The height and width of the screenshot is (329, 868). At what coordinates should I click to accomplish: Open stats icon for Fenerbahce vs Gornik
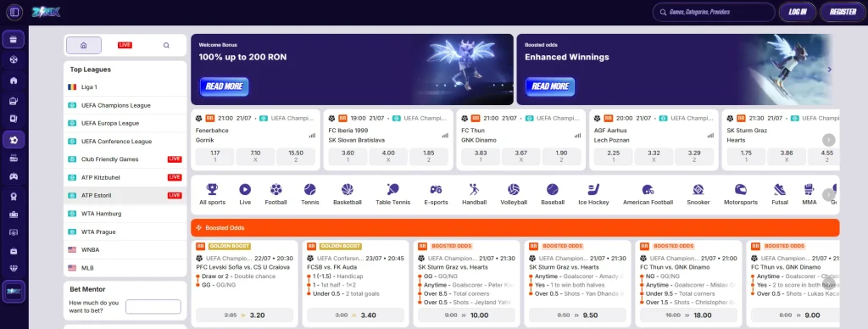coord(312,135)
